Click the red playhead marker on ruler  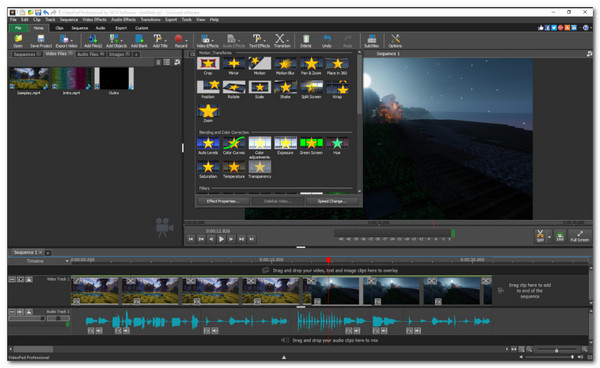[328, 260]
